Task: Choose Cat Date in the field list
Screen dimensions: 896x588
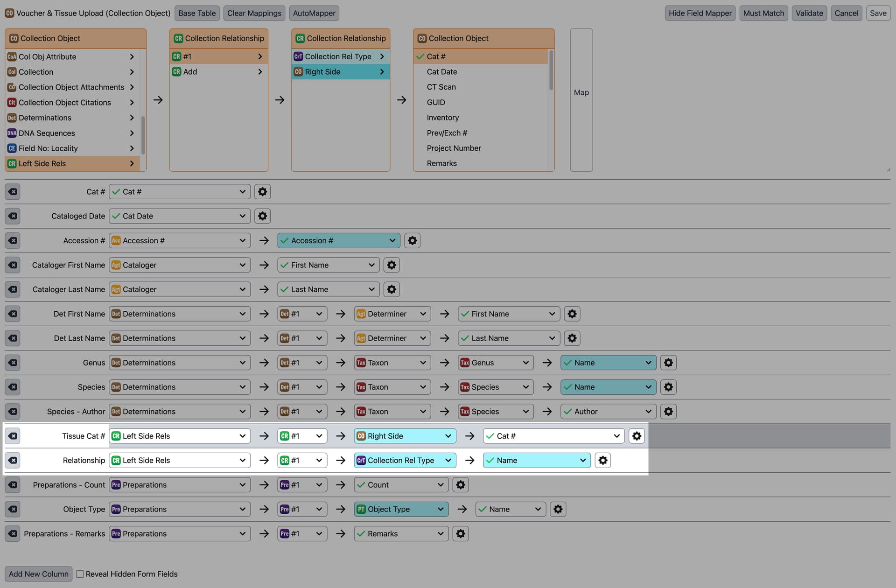Action: pos(441,72)
